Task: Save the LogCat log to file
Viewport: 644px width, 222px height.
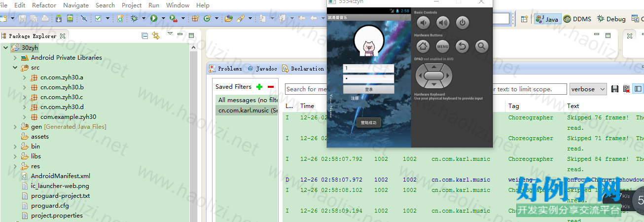Action: pos(614,89)
